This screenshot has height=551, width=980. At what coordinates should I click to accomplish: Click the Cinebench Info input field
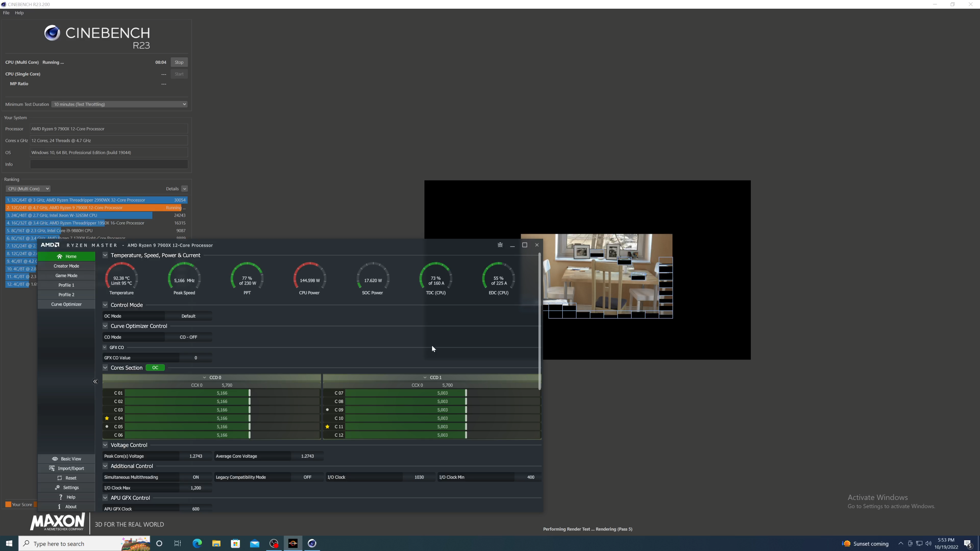click(109, 164)
